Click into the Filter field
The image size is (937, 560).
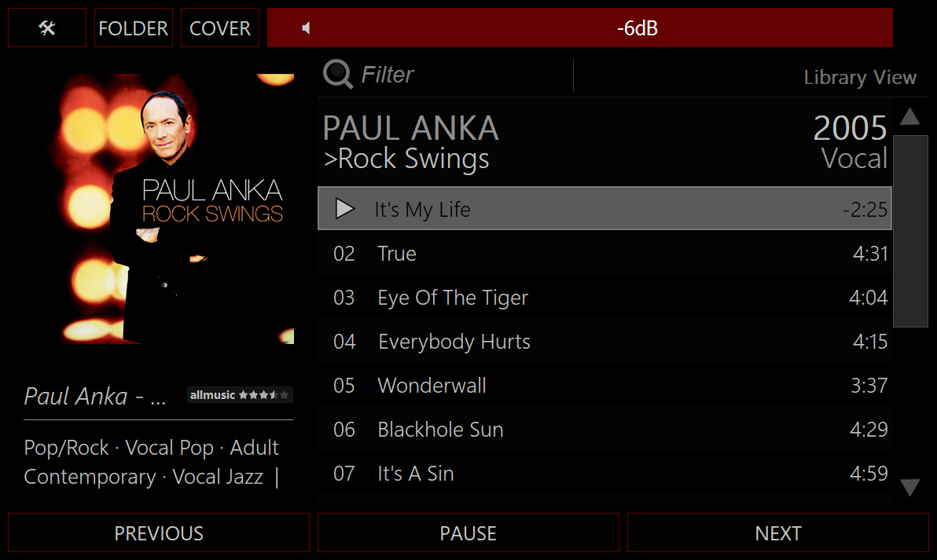tap(464, 75)
